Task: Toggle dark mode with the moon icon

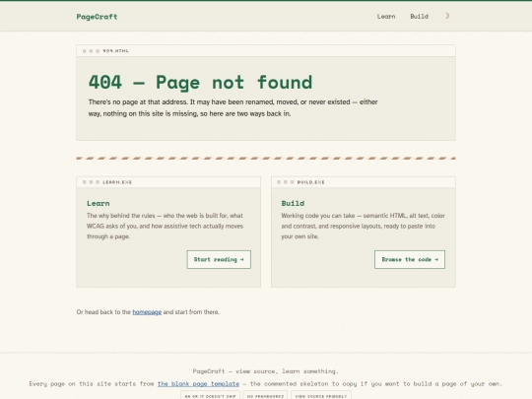Action: 447,16
